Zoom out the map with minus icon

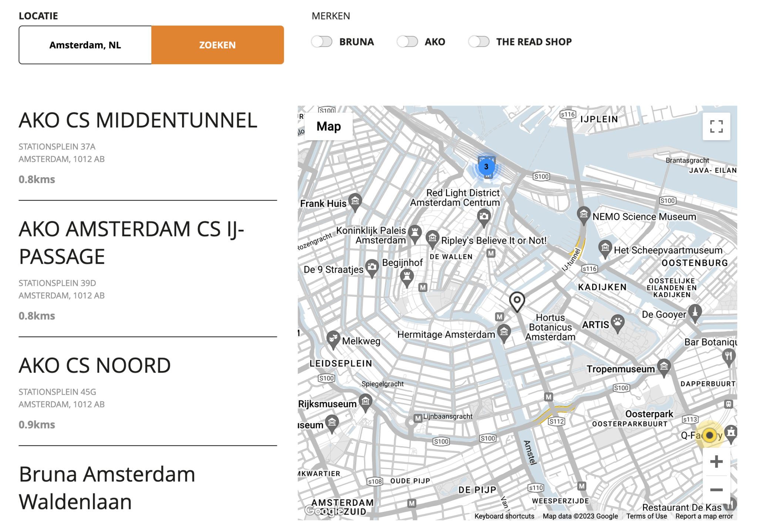click(716, 489)
